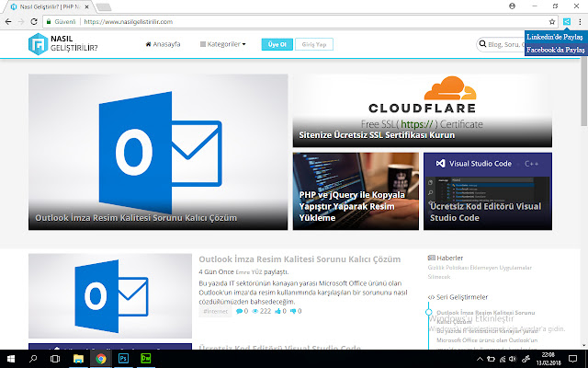Go to the Anasayfa menu item
Image resolution: width=588 pixels, height=368 pixels.
click(x=163, y=43)
